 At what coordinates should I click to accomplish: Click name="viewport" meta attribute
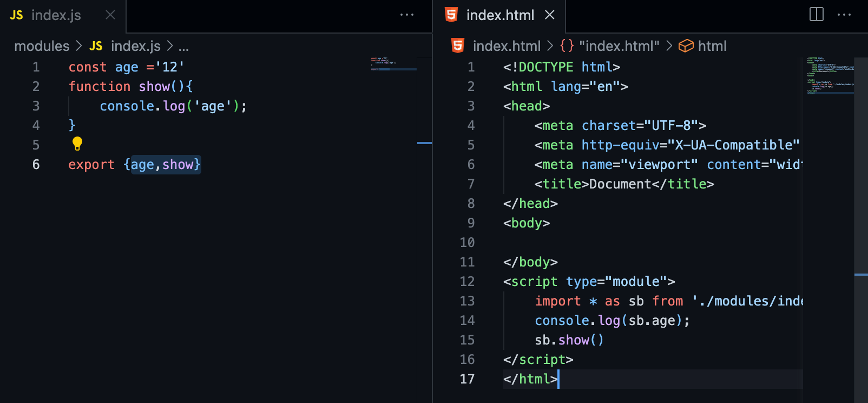tap(640, 164)
